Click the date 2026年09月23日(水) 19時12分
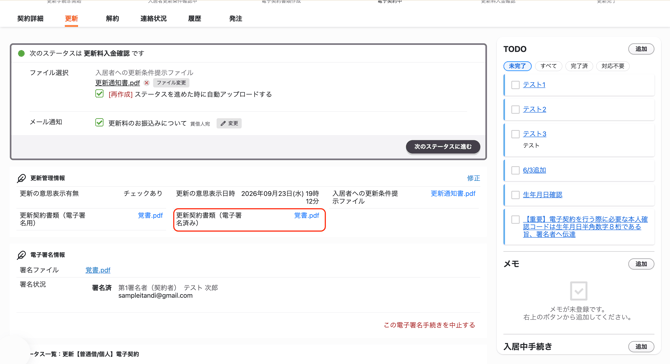Viewport: 670px width, 364px height. [280, 197]
